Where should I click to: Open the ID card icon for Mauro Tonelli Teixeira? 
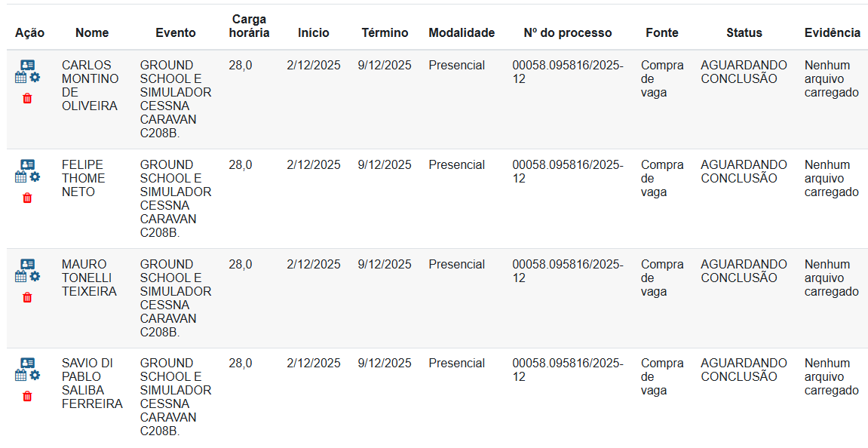point(28,264)
